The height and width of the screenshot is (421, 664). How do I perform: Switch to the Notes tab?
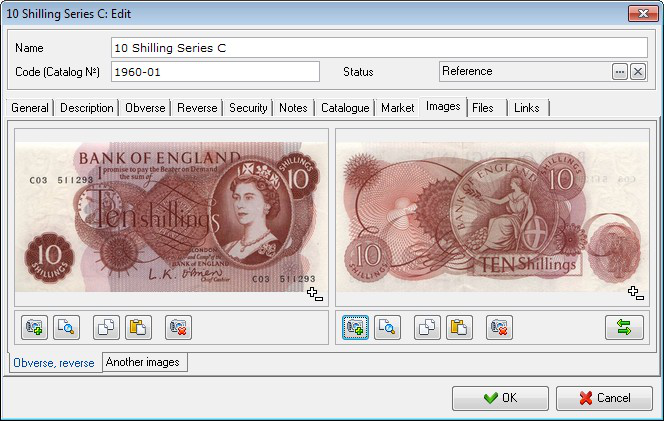[x=293, y=108]
